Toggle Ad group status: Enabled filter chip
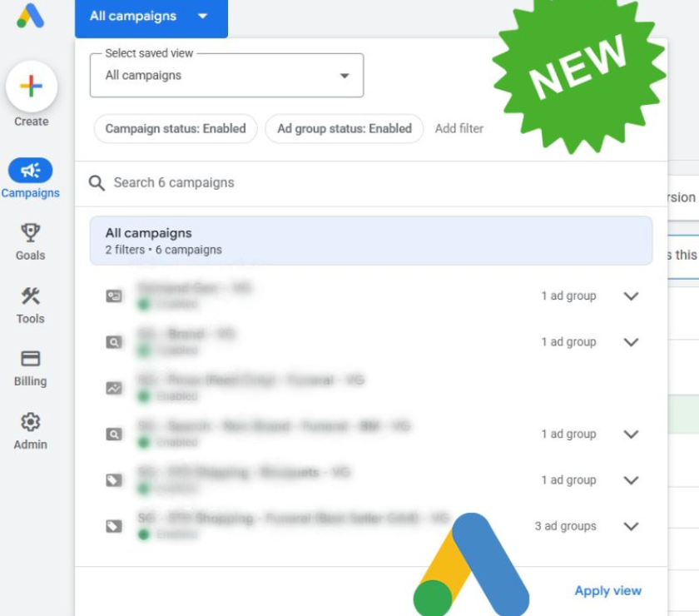The height and width of the screenshot is (616, 699). [345, 129]
